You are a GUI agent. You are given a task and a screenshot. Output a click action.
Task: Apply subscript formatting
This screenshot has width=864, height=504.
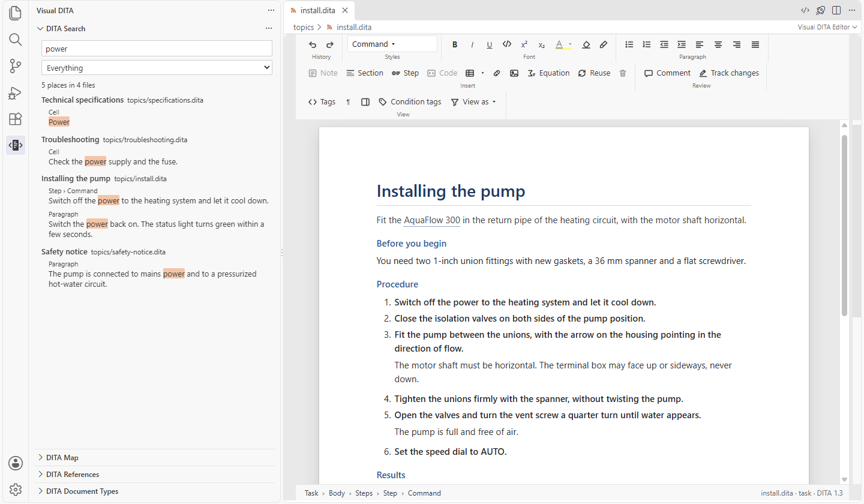coord(542,44)
